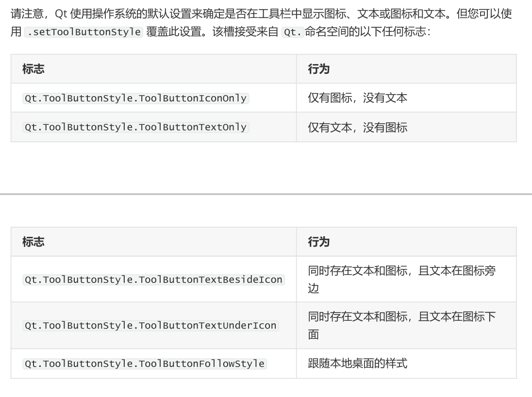
Task: Select the Qt.ToolButtonStyle.ToolButtonFollowStyle code cell
Action: point(145,364)
